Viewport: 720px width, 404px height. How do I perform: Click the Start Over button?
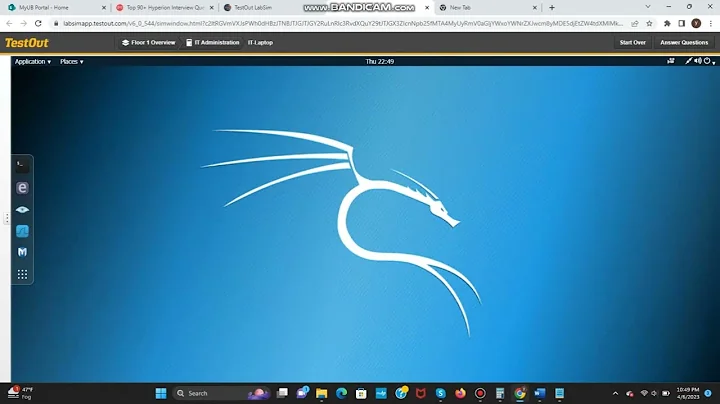pos(632,43)
